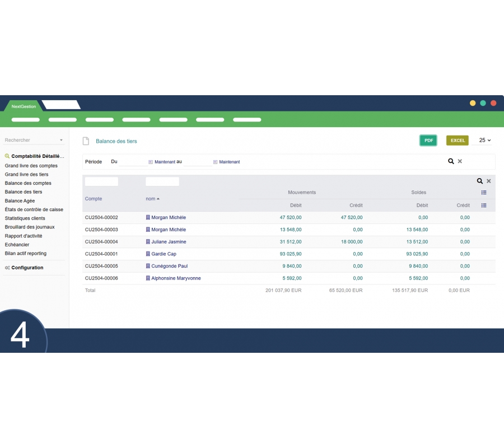Click the building icon beside Cunégonde Paul
This screenshot has height=448, width=504.
coord(148,267)
